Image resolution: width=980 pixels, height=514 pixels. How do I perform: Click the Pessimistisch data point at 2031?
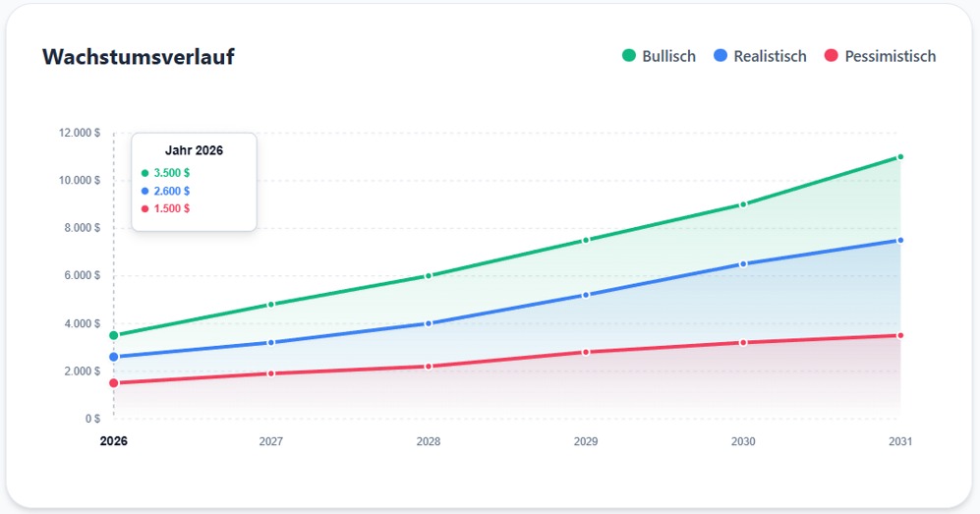(900, 335)
